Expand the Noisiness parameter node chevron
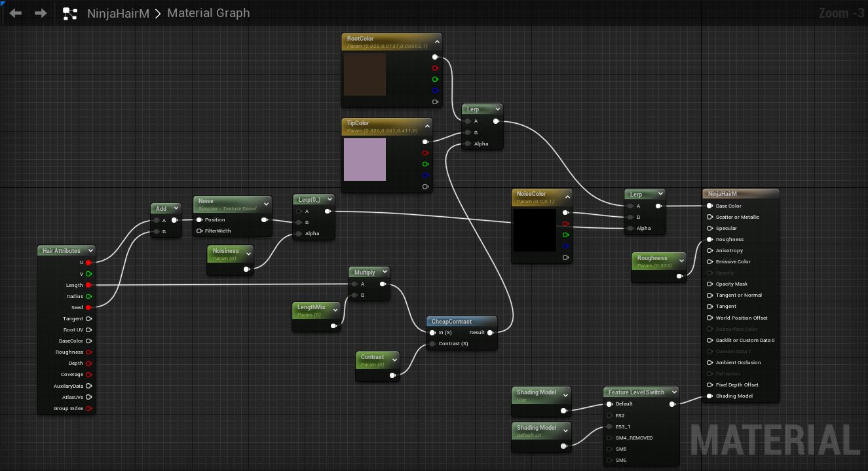This screenshot has height=471, width=868. click(x=248, y=254)
